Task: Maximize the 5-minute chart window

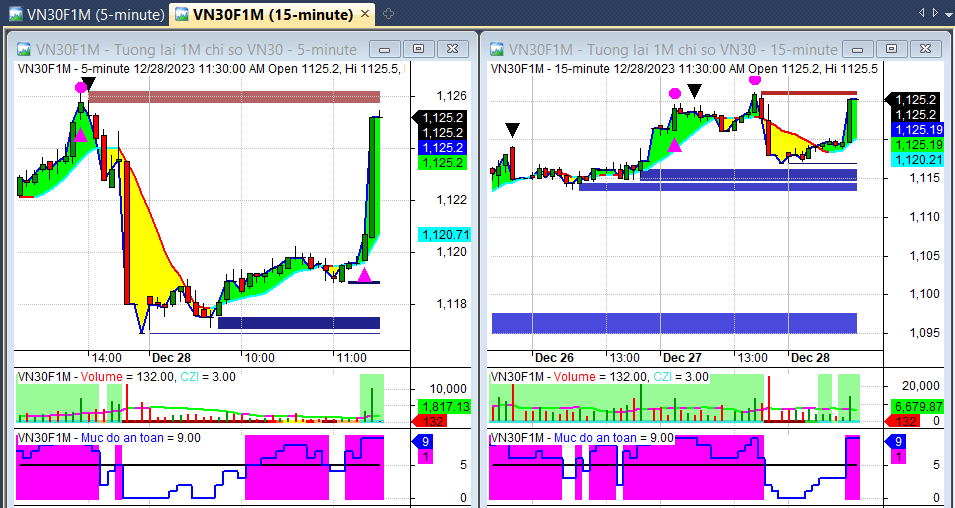Action: [x=418, y=49]
